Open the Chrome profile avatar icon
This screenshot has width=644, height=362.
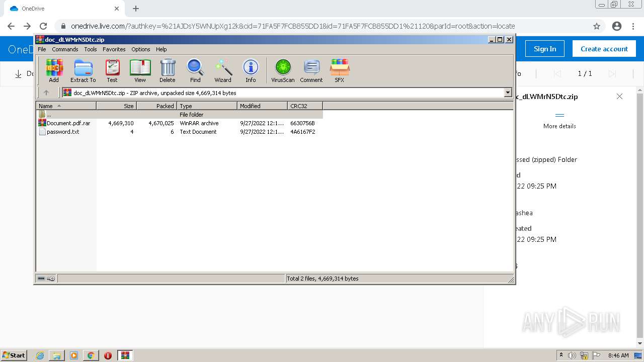617,26
